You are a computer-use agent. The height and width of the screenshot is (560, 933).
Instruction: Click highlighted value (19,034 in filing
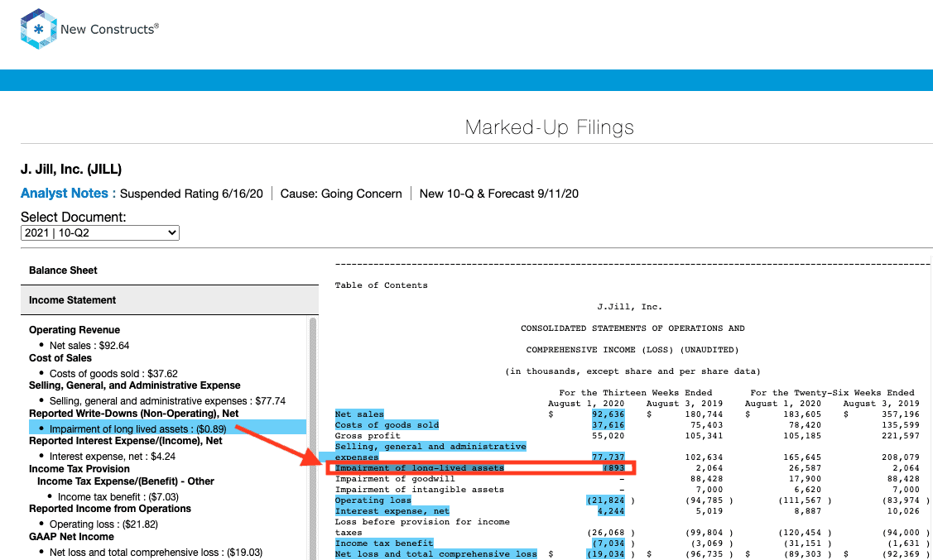(606, 554)
